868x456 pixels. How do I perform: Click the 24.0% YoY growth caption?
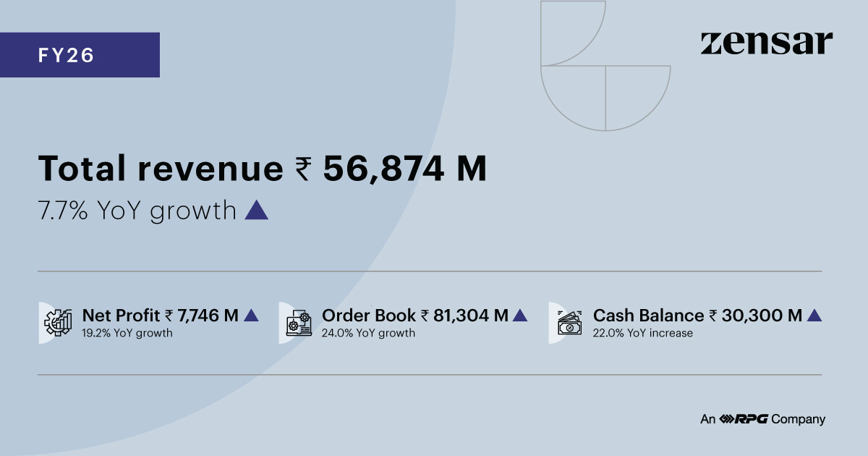368,334
